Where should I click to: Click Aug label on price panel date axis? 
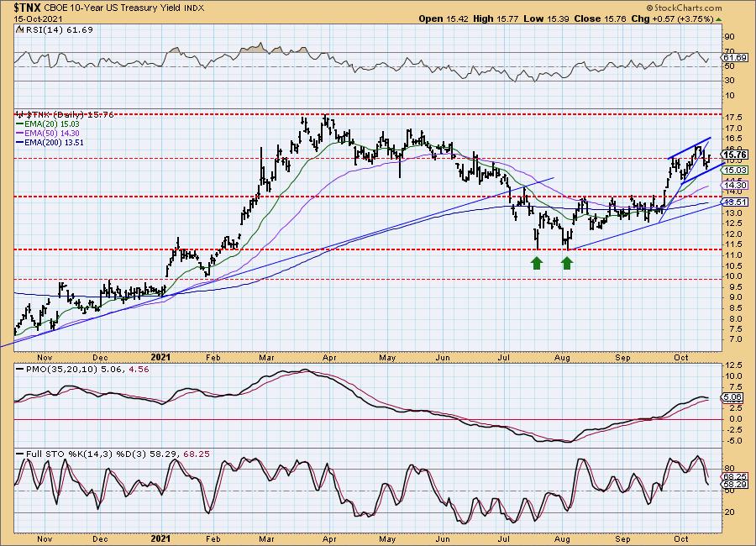click(562, 357)
